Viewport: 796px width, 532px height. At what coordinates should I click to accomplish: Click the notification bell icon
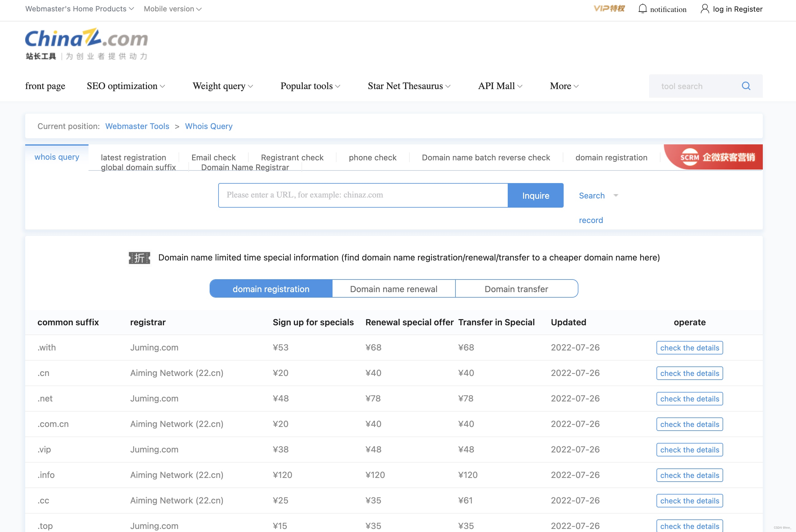(643, 9)
